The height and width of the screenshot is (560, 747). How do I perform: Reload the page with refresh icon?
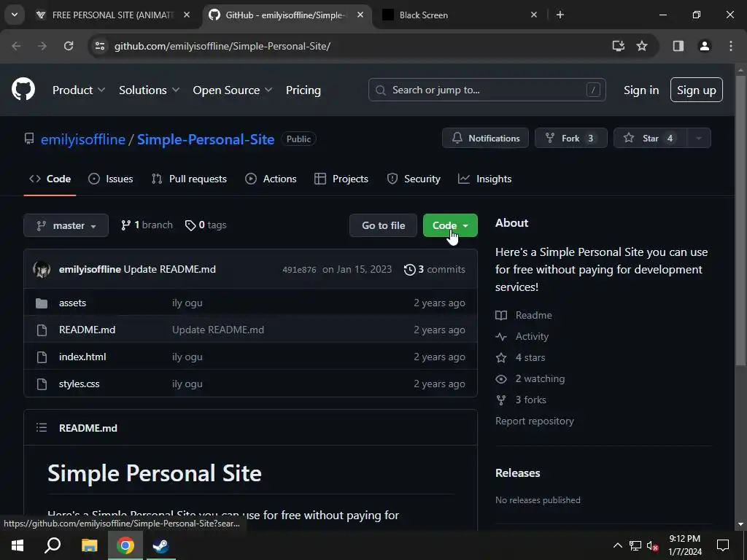point(69,46)
